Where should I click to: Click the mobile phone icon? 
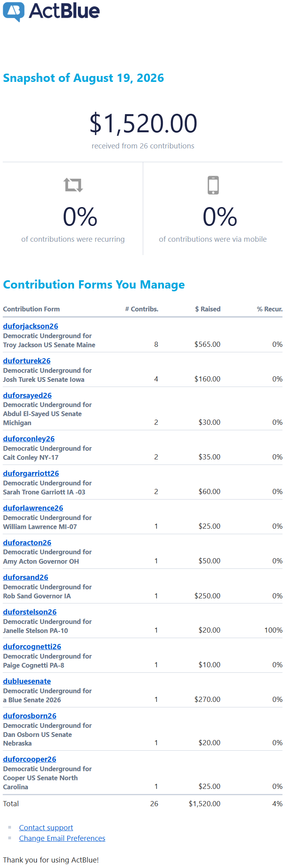(213, 185)
